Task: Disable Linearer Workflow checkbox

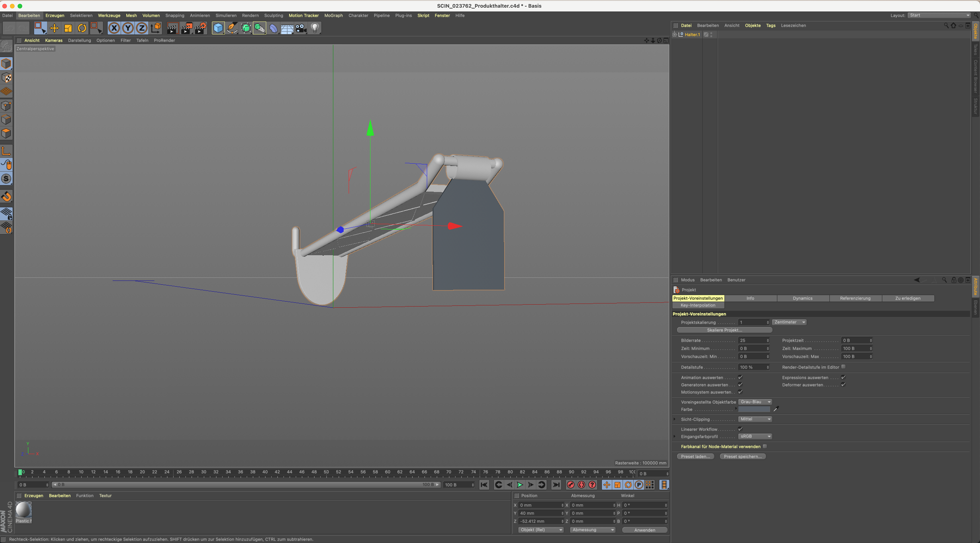Action: click(x=740, y=429)
